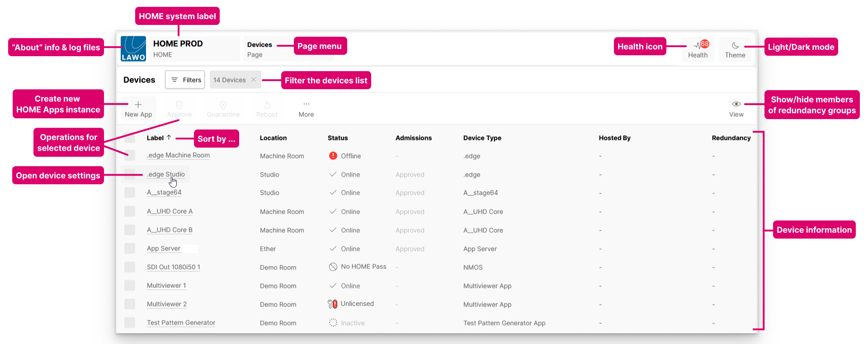Toggle the View eye icon
868x344 pixels.
pos(736,104)
